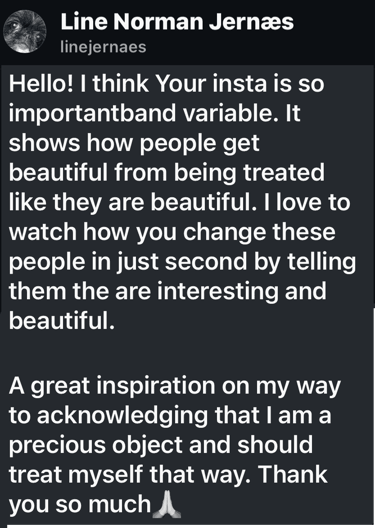Click the lone "beautiful." ending first paragraph

click(x=62, y=321)
